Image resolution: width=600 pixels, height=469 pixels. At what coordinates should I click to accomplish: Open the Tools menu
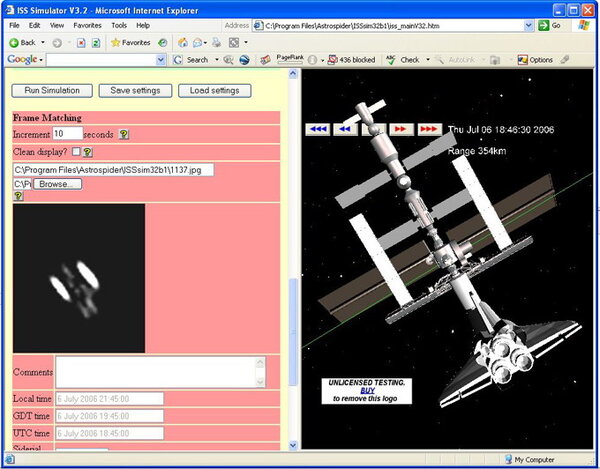tap(119, 24)
